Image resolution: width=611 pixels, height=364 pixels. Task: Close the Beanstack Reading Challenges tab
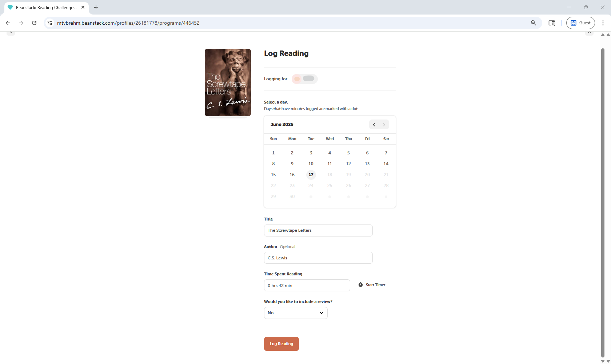click(83, 7)
